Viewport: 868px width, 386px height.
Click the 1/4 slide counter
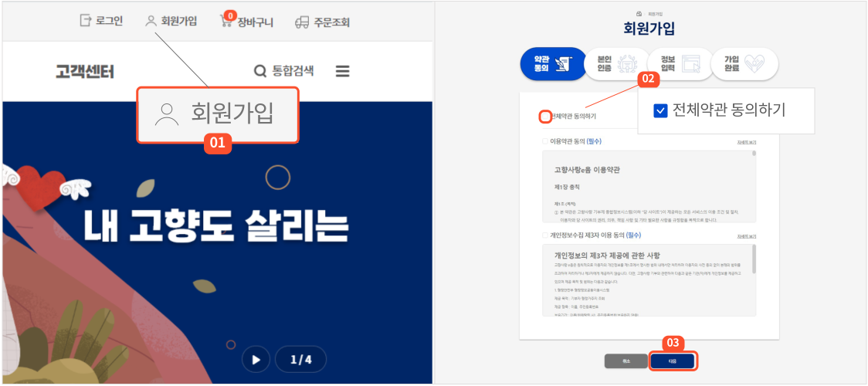pos(300,360)
